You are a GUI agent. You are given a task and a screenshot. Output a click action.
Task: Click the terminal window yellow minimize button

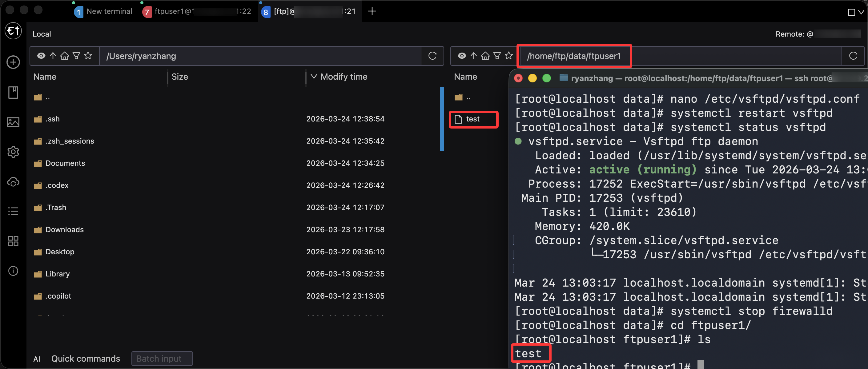click(x=532, y=78)
